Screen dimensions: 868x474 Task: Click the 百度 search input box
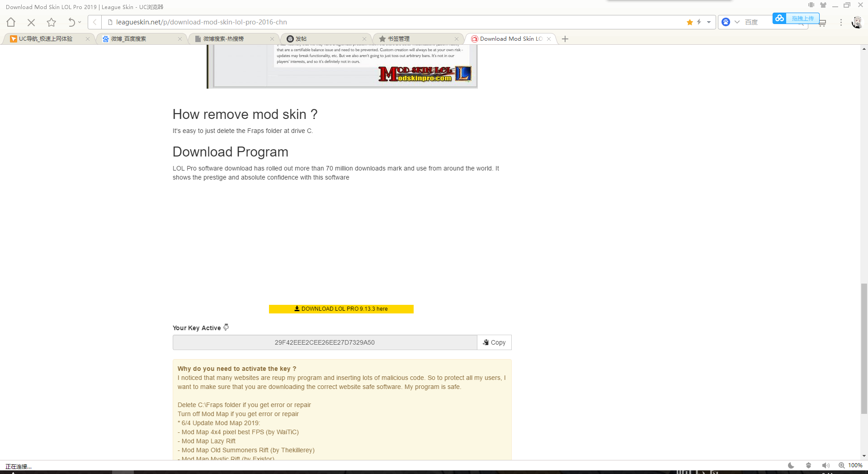coord(757,22)
